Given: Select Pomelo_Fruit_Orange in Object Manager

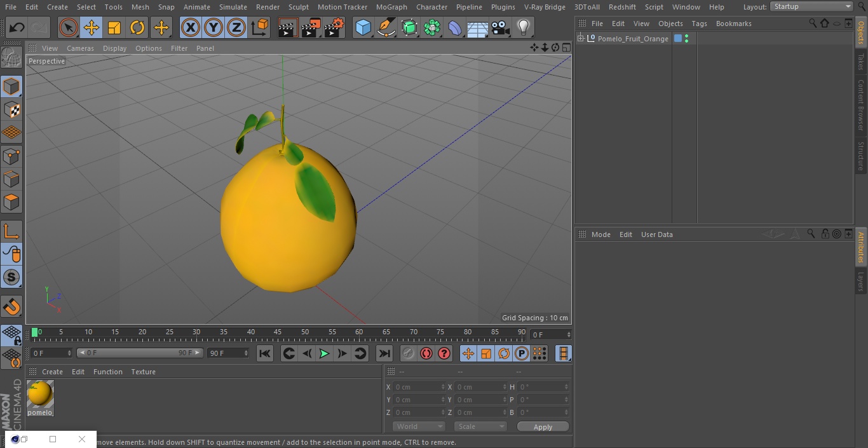Looking at the screenshot, I should pos(633,39).
